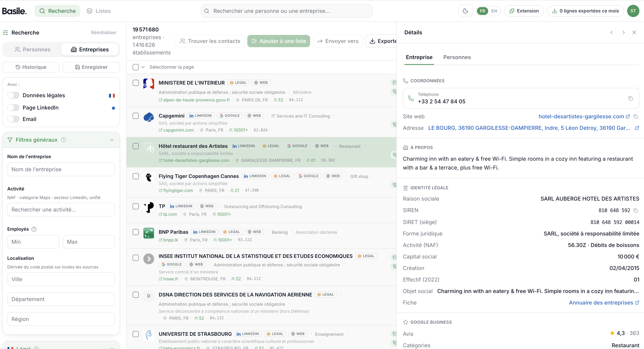Click the Google badge on Flying Tiger row
Screen dimensions: 644x349
309,176
